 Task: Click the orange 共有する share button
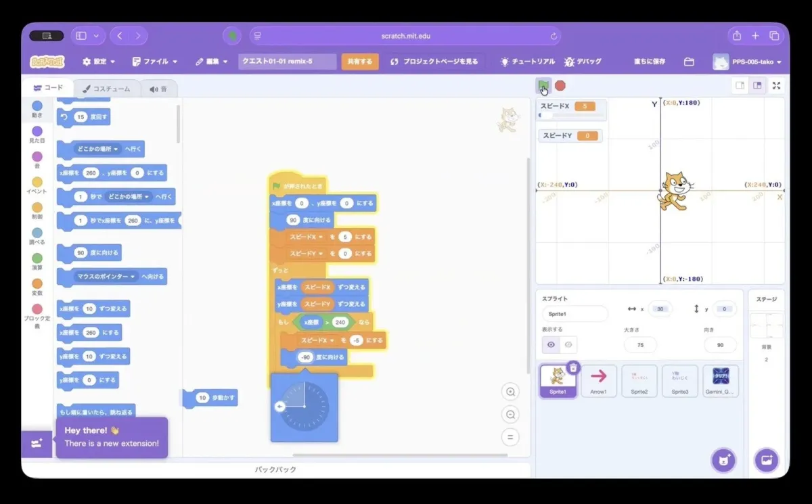(x=361, y=61)
